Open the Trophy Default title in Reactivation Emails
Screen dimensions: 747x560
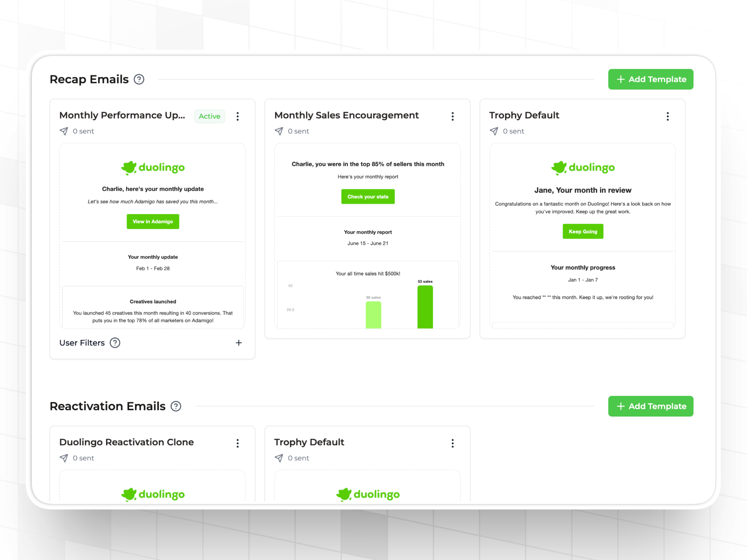click(309, 442)
